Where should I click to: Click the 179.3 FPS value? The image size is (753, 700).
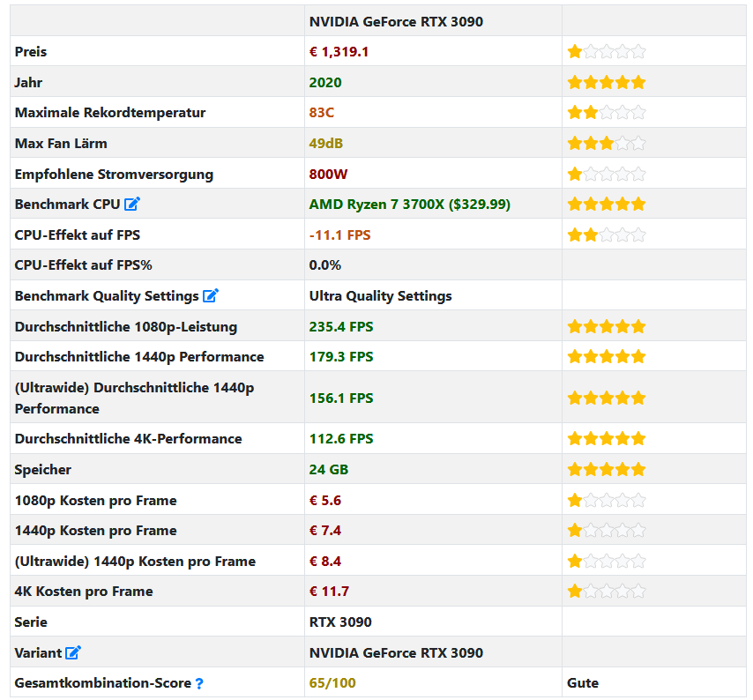[x=341, y=357]
